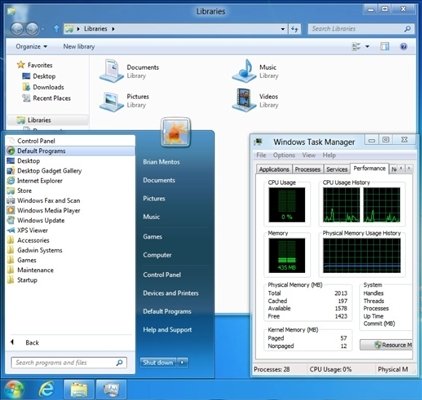Select Desktop under Favorites in Explorer
Screen dimensions: 422x400
click(39, 76)
